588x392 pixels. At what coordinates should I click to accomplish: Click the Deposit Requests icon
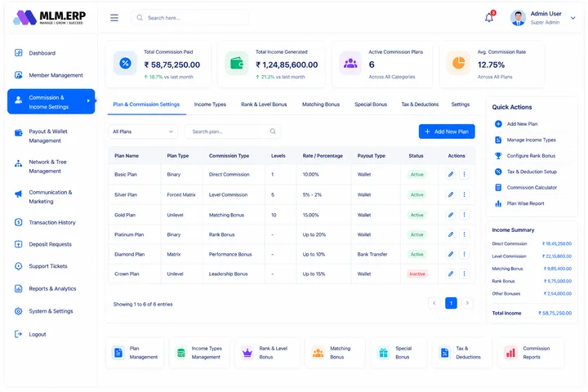tap(18, 244)
